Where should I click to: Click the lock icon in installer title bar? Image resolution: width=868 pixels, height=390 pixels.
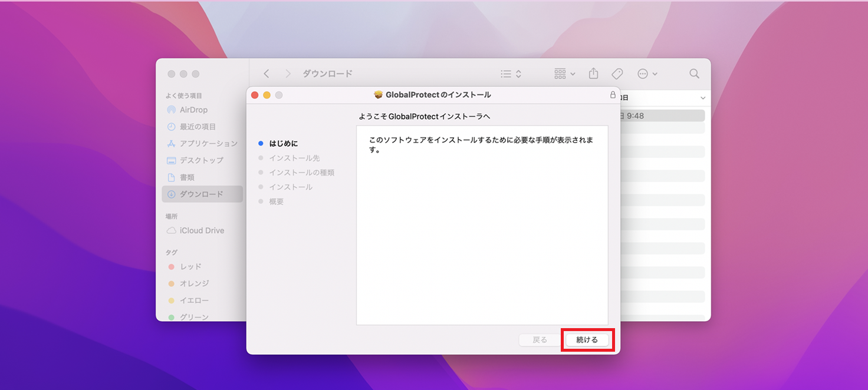pos(613,95)
